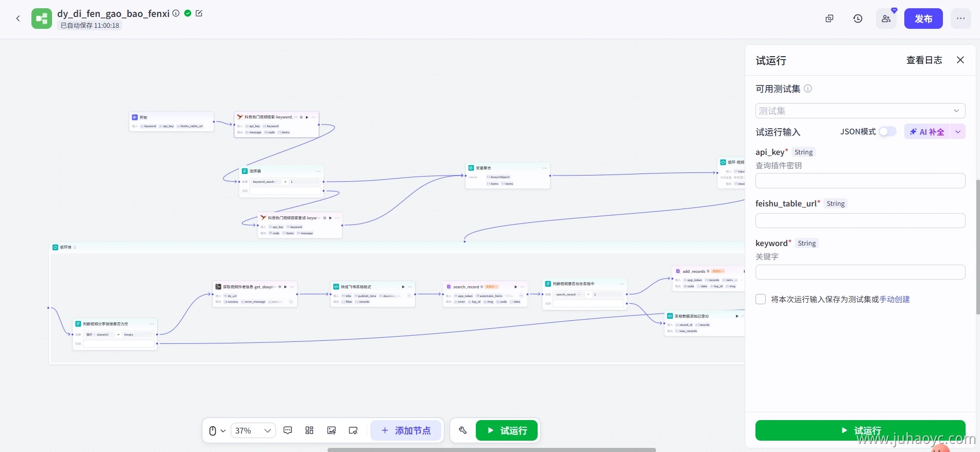Viewport: 980px width, 452px height.
Task: Expand add_records status tag dropdown
Action: coord(718,271)
